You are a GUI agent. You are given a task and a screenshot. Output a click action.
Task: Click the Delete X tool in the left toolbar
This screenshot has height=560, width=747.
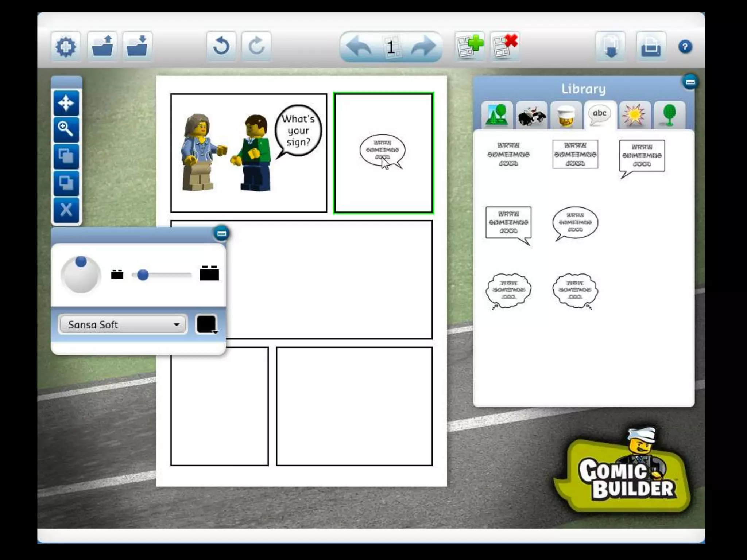tap(66, 210)
